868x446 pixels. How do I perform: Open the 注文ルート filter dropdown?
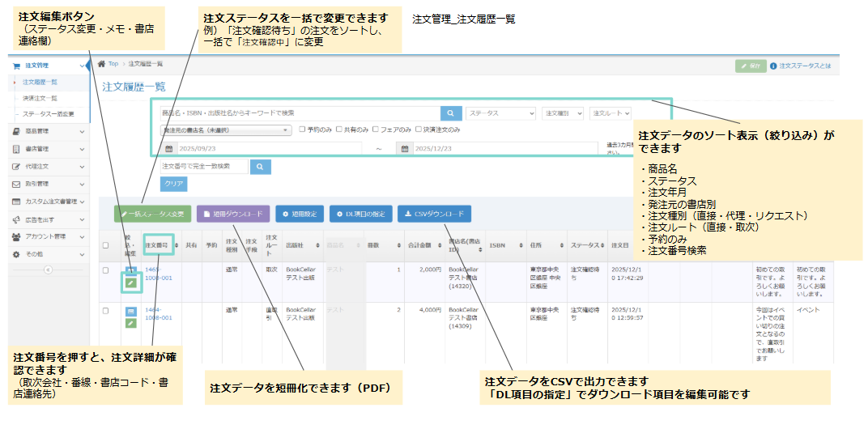(x=611, y=113)
